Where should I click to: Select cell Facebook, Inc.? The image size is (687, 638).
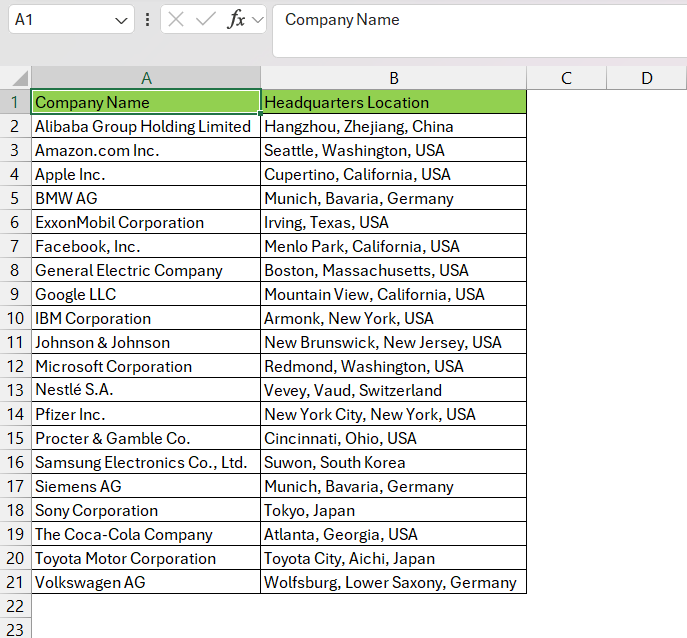coord(146,246)
